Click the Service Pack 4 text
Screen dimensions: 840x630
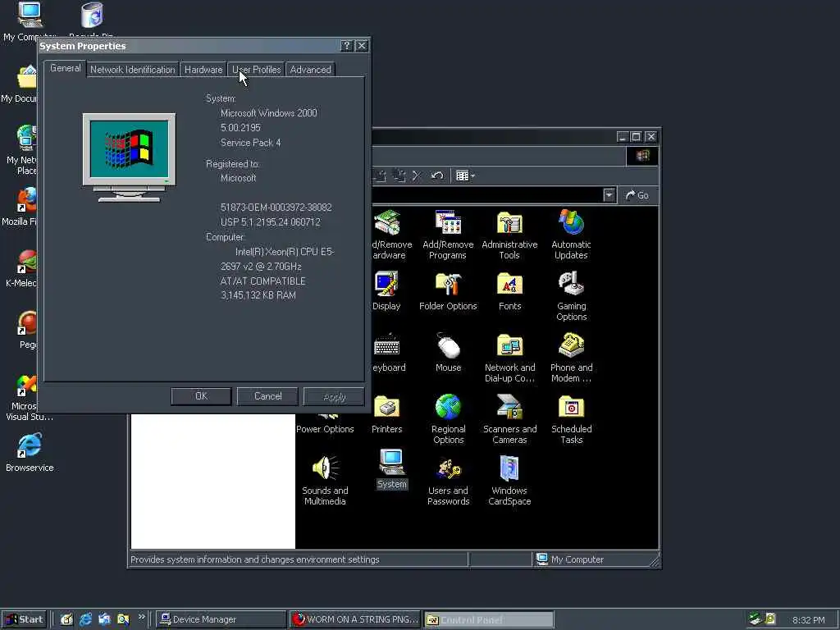[250, 142]
